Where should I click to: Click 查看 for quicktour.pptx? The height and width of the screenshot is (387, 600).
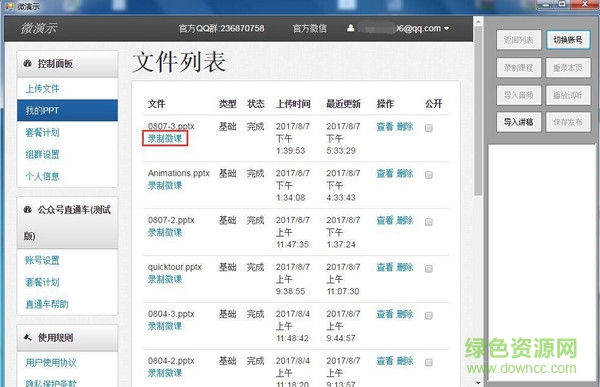pyautogui.click(x=385, y=267)
